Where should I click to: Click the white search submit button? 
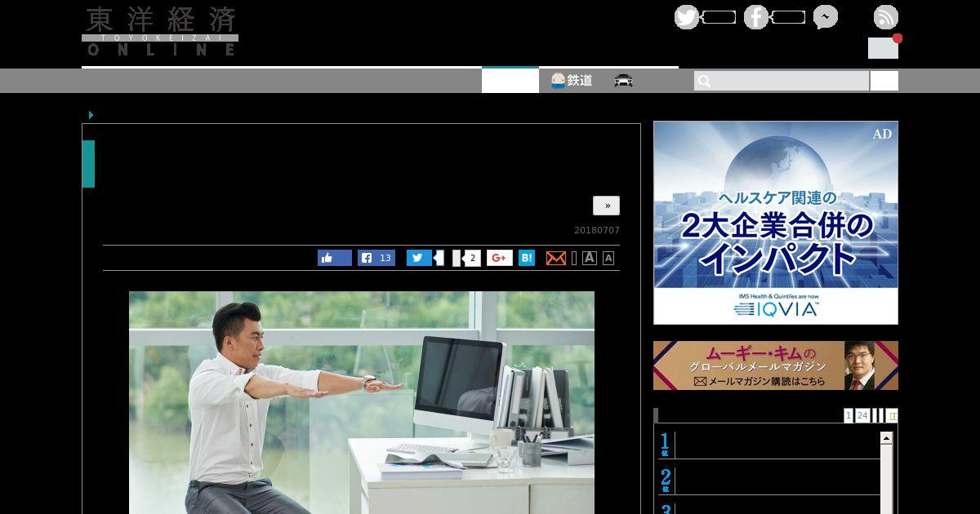[884, 81]
